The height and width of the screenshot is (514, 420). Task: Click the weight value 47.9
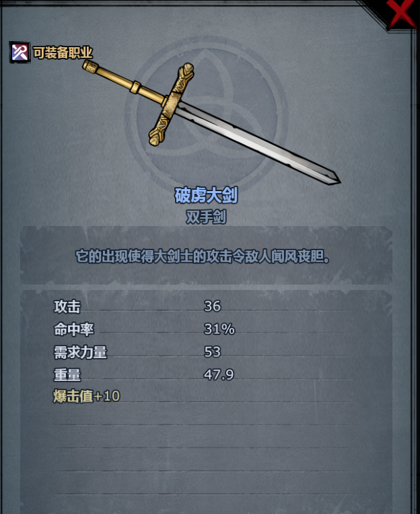tap(219, 374)
